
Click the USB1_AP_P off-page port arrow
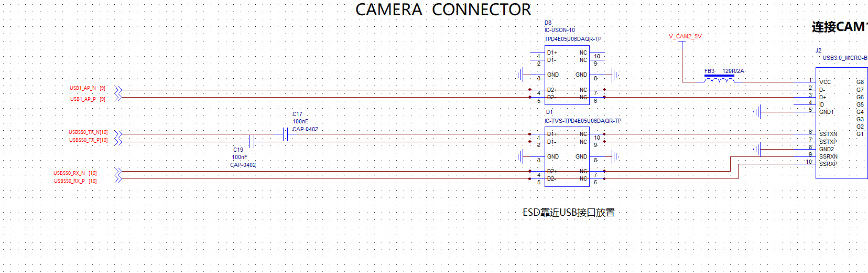click(x=118, y=97)
